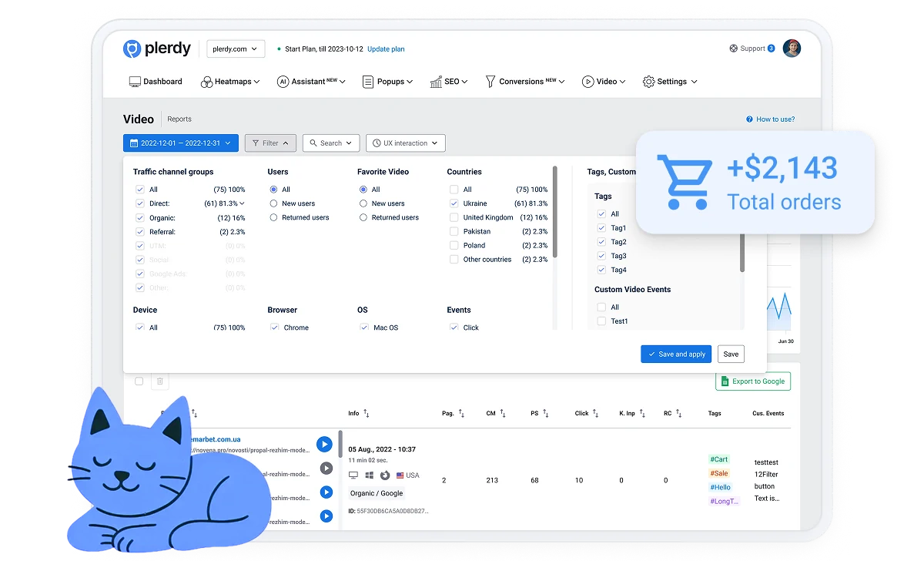This screenshot has width=924, height=561.
Task: Open the Update plan link
Action: (x=386, y=49)
